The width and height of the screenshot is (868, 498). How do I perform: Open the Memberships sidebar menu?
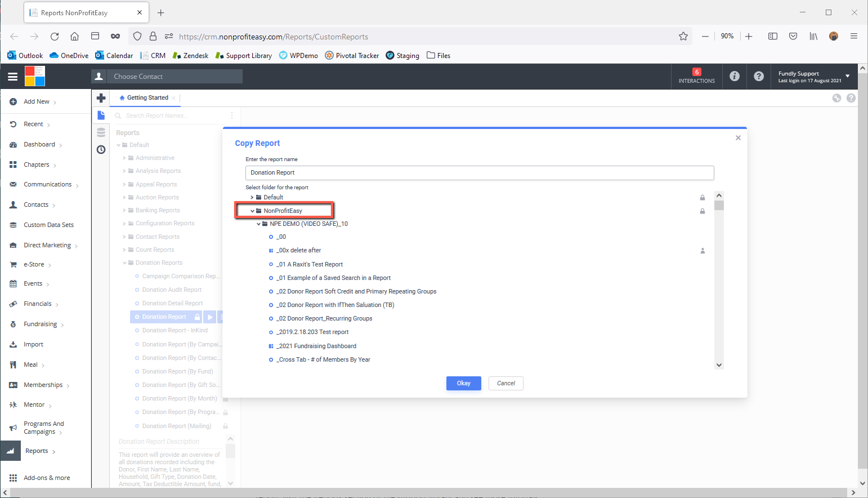(43, 385)
